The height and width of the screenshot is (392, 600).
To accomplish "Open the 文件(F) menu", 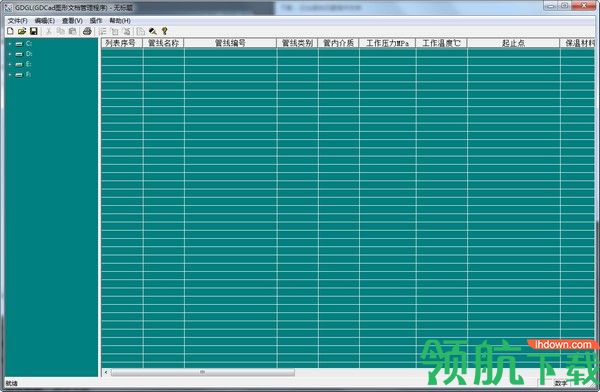I will [x=18, y=21].
